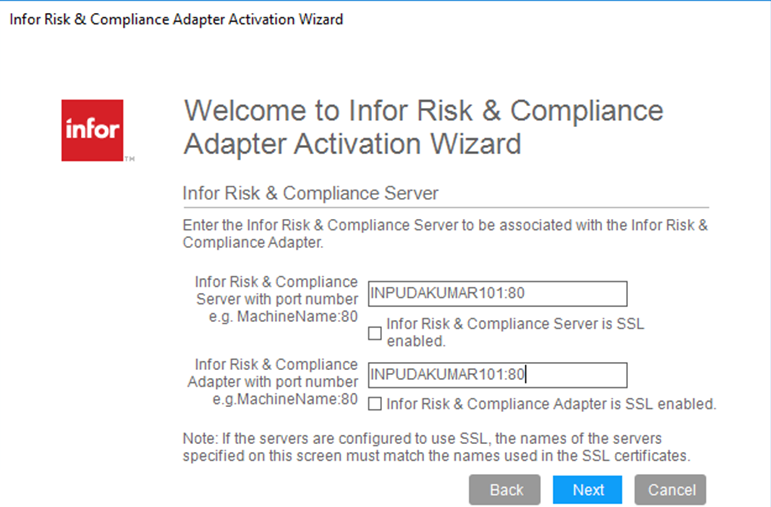Click the Welcome heading text
The height and width of the screenshot is (507, 771).
click(x=423, y=127)
